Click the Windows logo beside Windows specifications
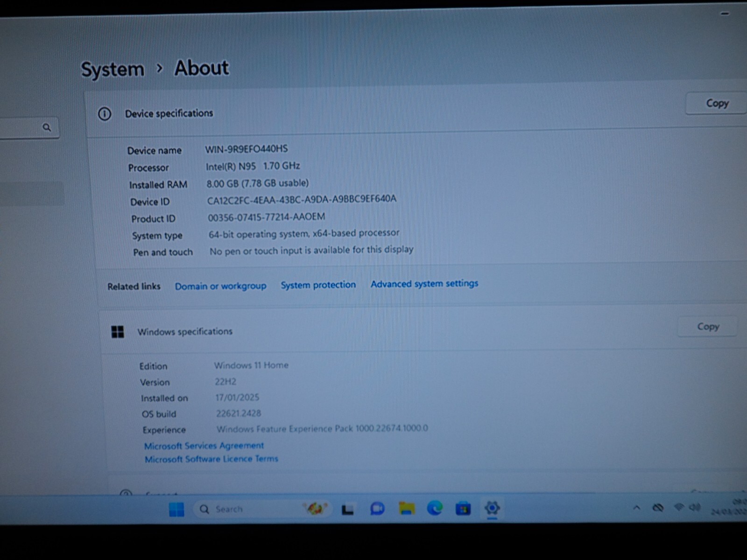The height and width of the screenshot is (560, 747). [x=118, y=332]
